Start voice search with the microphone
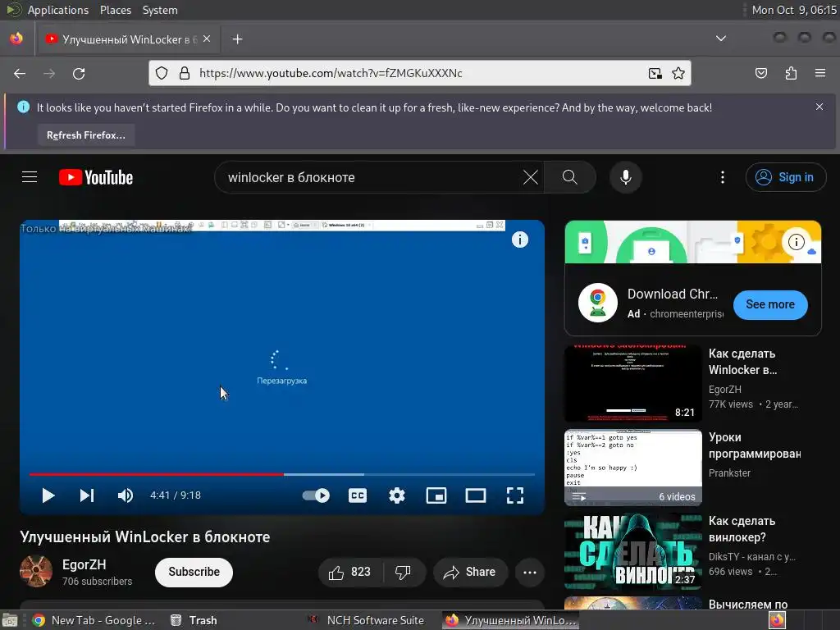Image resolution: width=840 pixels, height=630 pixels. 625,177
